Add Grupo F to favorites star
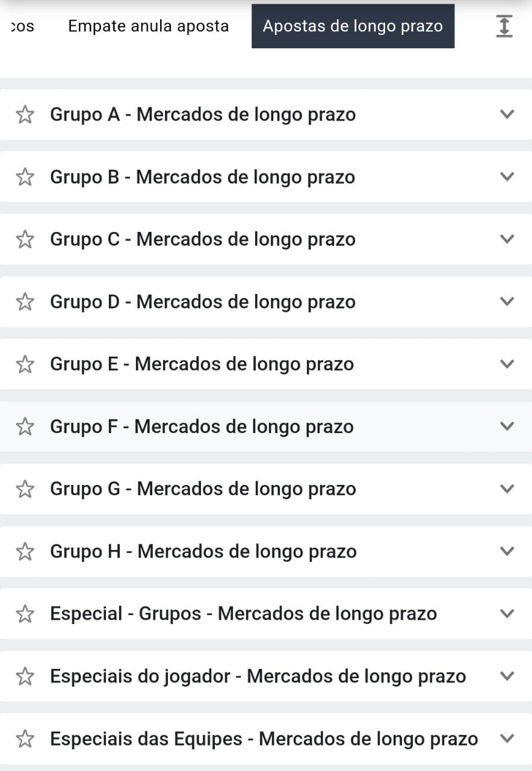Image resolution: width=532 pixels, height=771 pixels. click(25, 426)
